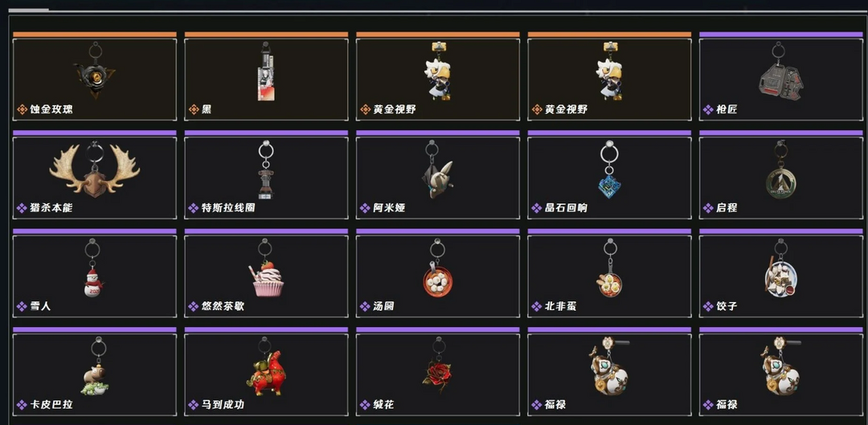Select the 悠然茶歇 cupcake charm
Screen dimensions: 868x425
pos(266,276)
